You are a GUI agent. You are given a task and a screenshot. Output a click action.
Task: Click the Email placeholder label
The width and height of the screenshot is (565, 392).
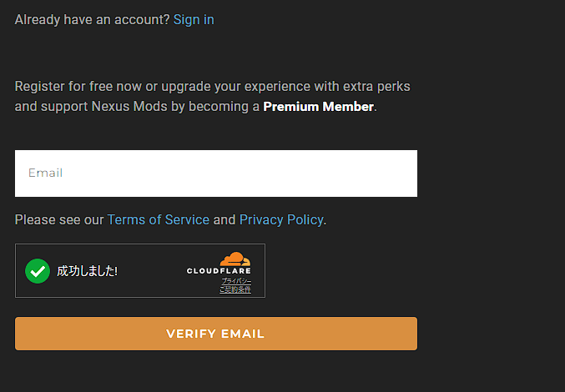click(45, 173)
